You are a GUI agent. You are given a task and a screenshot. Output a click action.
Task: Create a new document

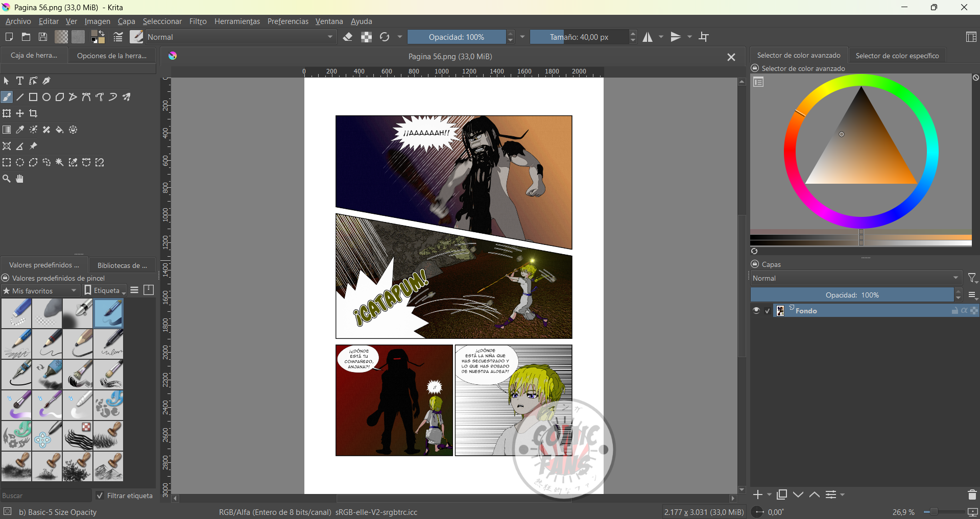click(9, 37)
